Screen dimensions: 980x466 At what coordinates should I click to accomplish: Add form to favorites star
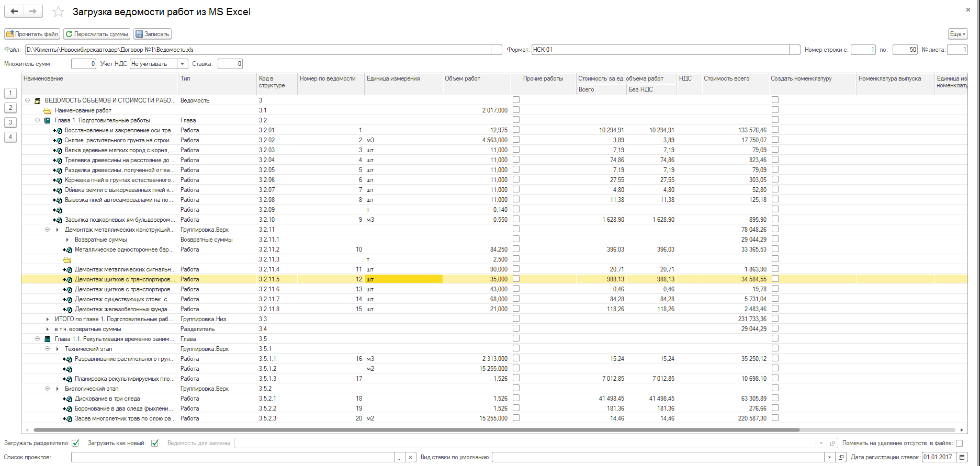tap(58, 12)
